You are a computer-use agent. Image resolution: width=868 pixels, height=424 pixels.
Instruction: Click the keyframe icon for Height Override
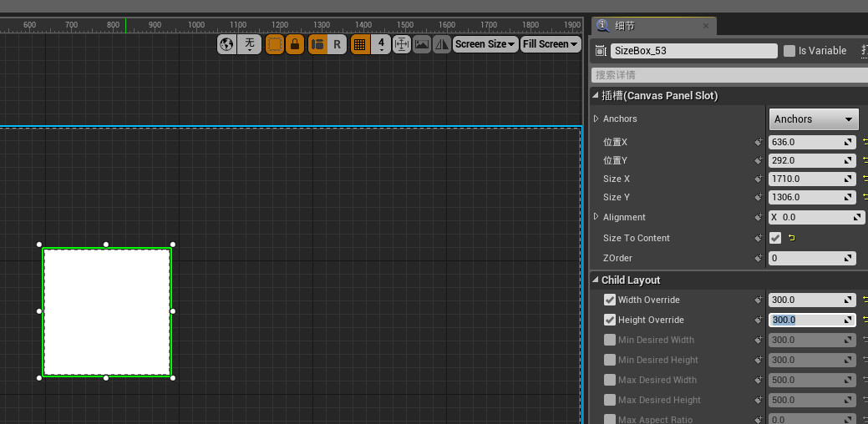759,320
